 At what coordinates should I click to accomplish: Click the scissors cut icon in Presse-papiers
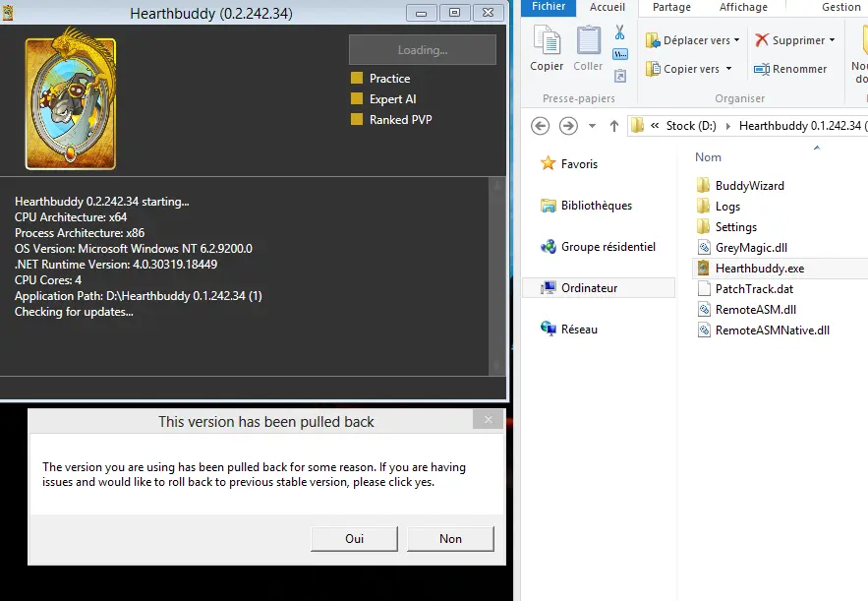(x=620, y=32)
